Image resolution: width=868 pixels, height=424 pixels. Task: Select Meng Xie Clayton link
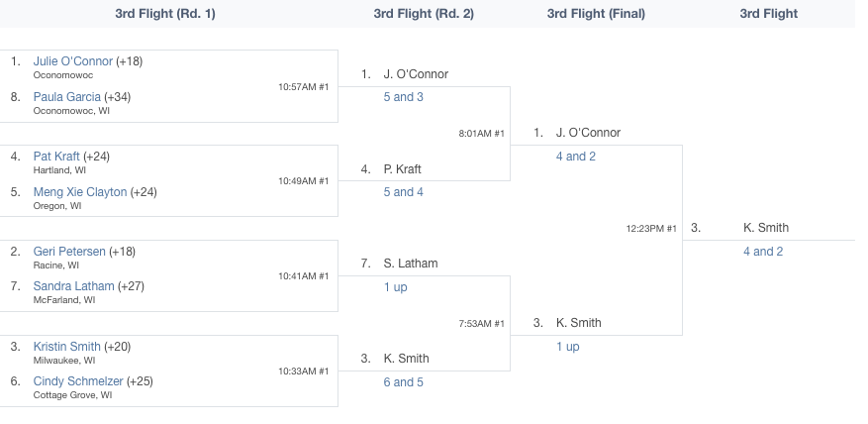point(80,192)
